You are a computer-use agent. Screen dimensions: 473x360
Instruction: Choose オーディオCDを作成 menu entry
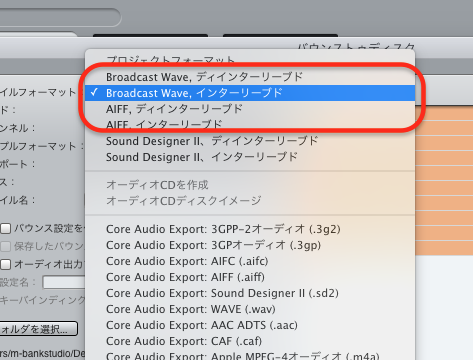click(x=250, y=185)
